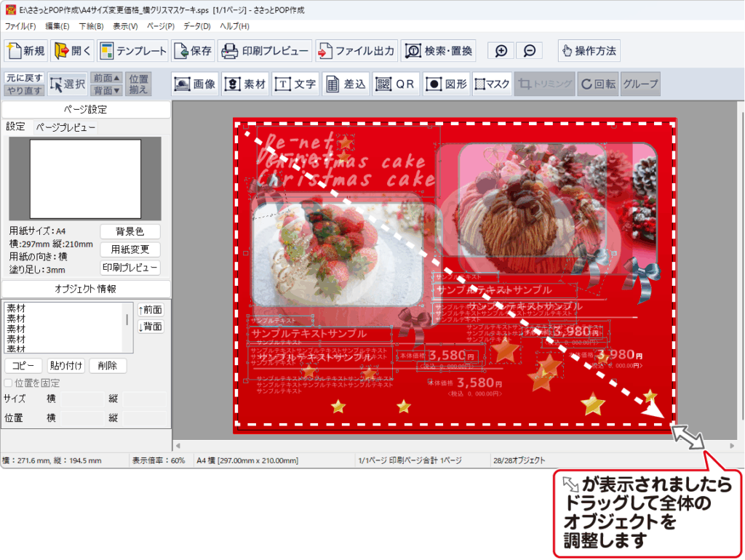Send object backward with 背面▼ button
The height and width of the screenshot is (560, 745).
click(x=106, y=90)
